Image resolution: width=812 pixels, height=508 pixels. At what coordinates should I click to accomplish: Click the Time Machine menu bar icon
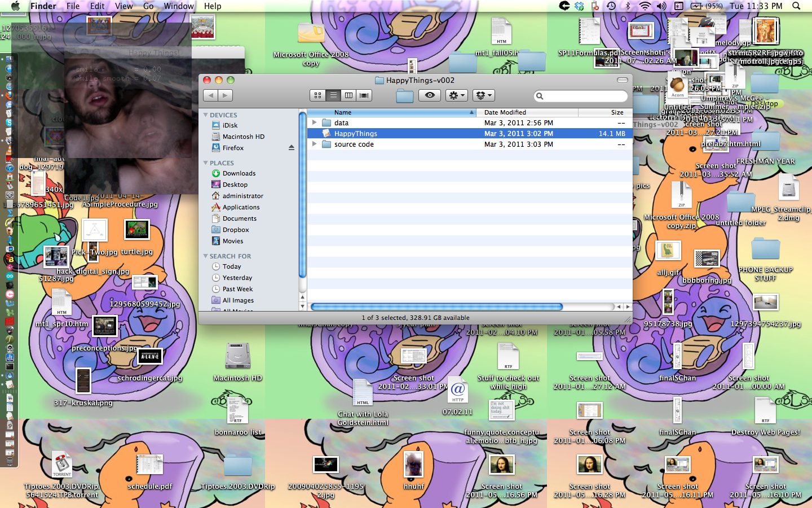point(611,6)
